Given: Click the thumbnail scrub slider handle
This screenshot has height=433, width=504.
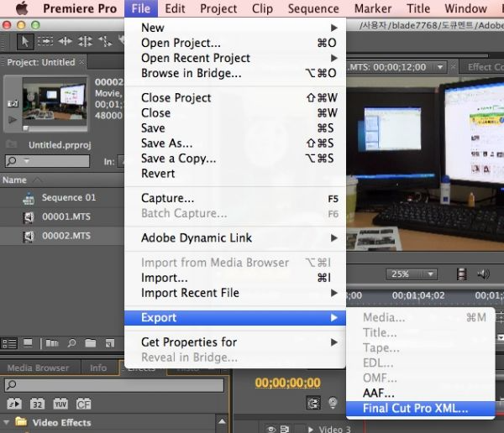Looking at the screenshot, I should [x=26, y=128].
